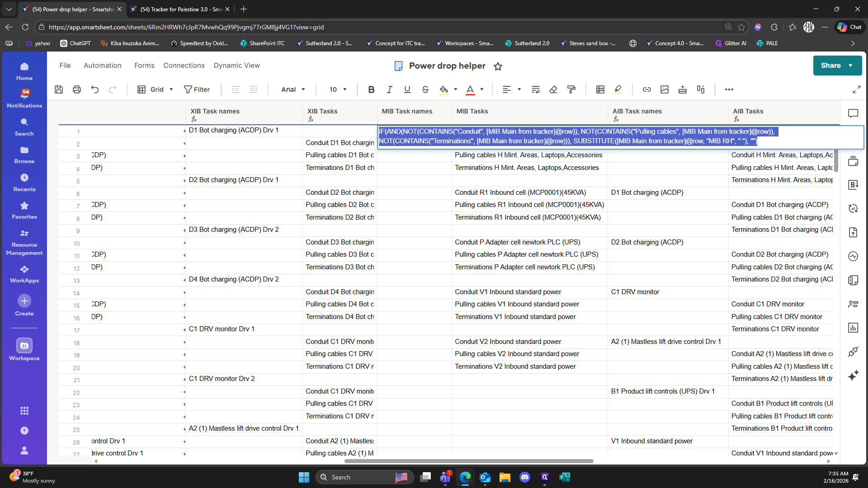This screenshot has height=488, width=868.
Task: Click the horizontal scrollbar at the bottom of the grid
Action: [x=468, y=461]
